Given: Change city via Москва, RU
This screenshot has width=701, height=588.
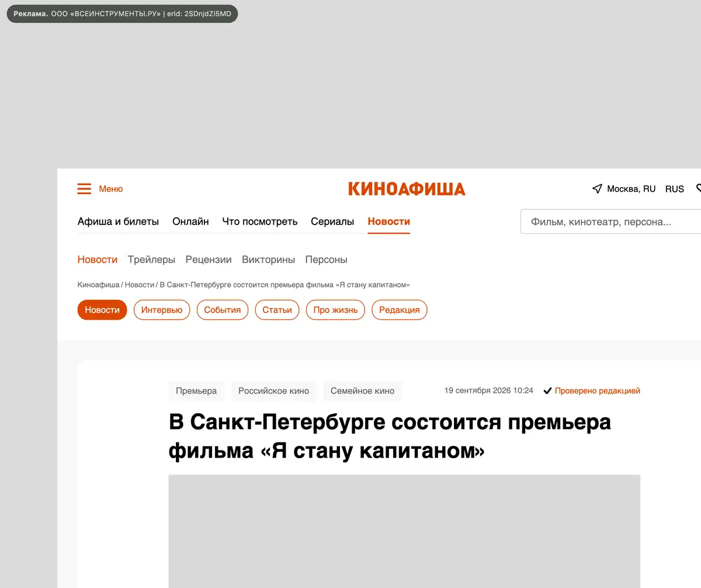Looking at the screenshot, I should 631,189.
